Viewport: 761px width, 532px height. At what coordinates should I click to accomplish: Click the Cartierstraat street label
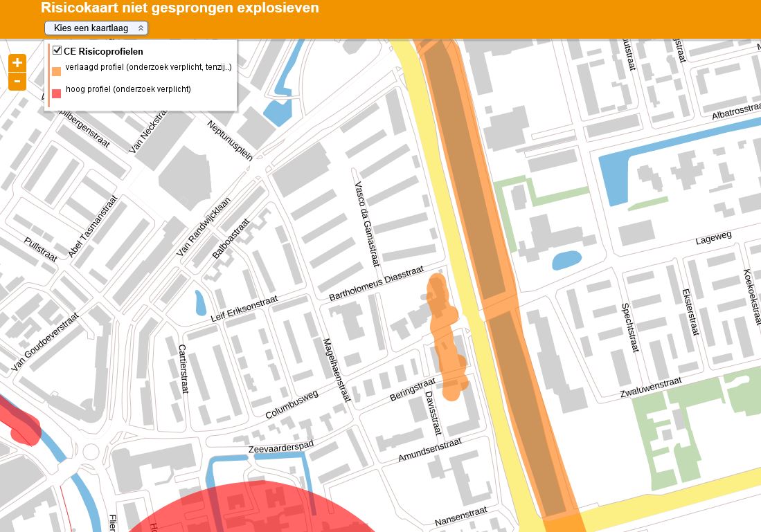coord(183,369)
